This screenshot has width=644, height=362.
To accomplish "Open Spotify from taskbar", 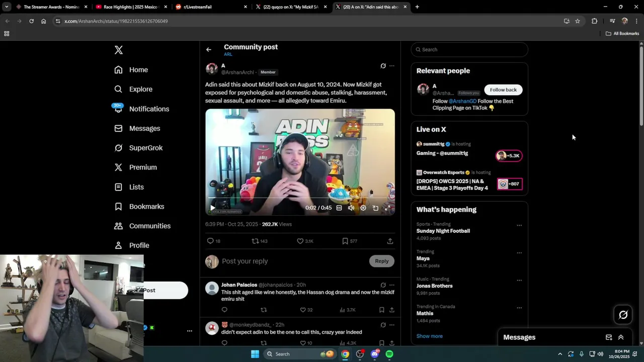I will point(389,354).
